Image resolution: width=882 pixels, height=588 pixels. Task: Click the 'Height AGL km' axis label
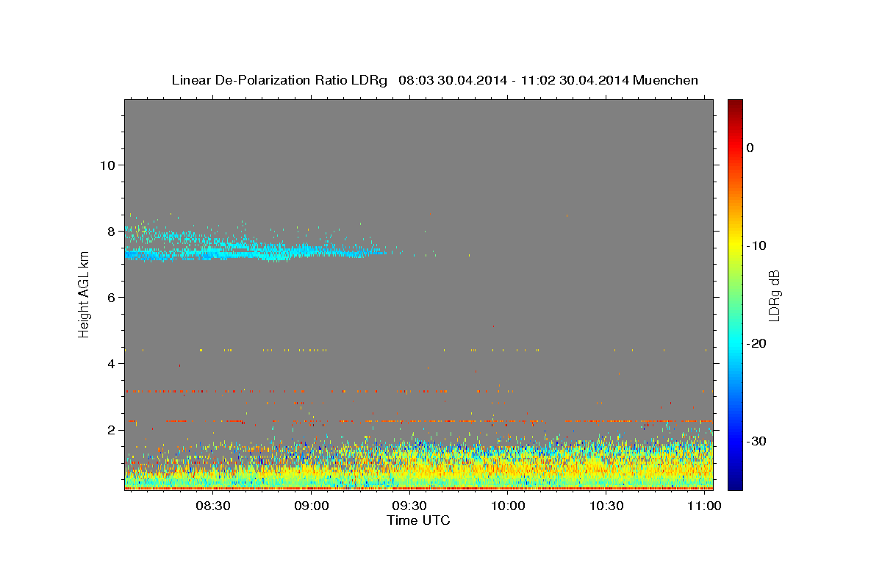[85, 294]
